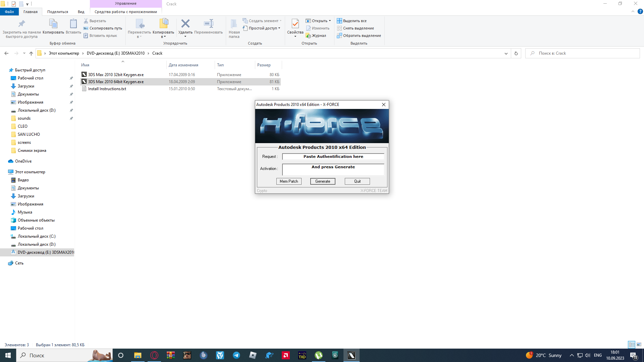The width and height of the screenshot is (644, 362).
Task: Click the Copy (Копировать) ribbon icon
Action: point(53,24)
